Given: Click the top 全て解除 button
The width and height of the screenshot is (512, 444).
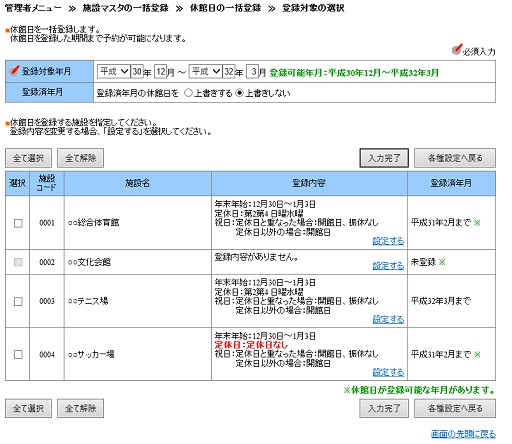Looking at the screenshot, I should [80, 158].
